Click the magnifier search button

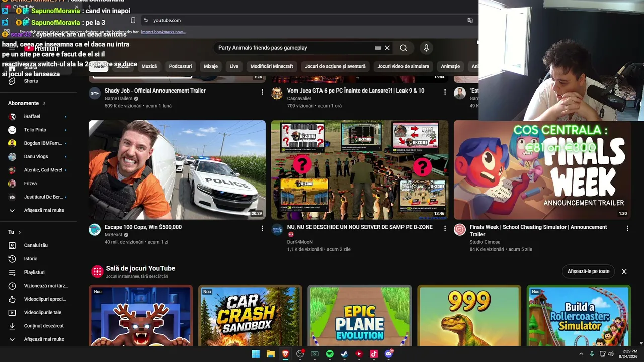[404, 48]
